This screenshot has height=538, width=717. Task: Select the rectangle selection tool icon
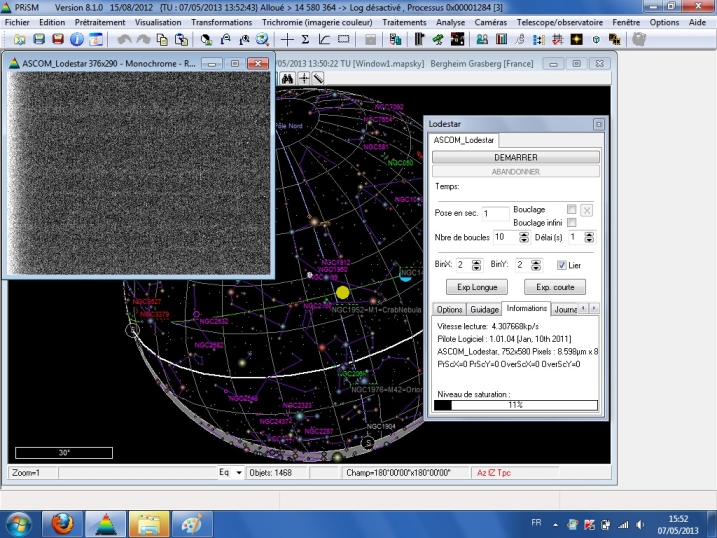click(x=344, y=39)
